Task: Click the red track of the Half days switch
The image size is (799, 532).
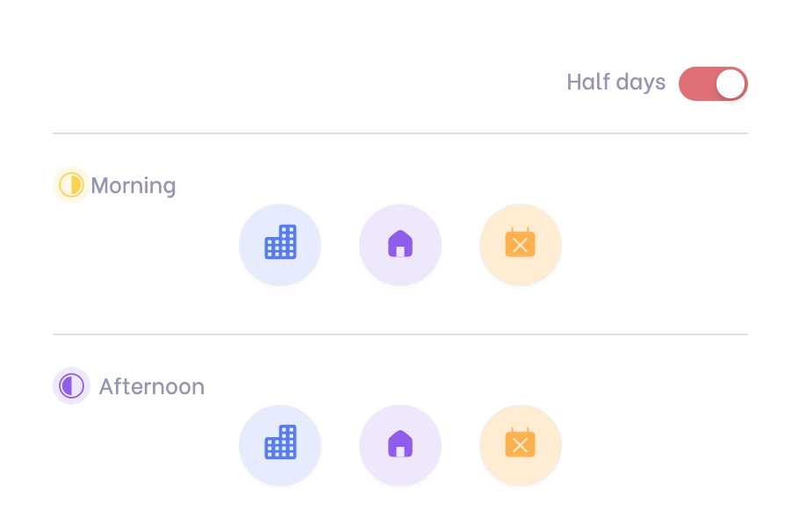Action: (x=695, y=83)
